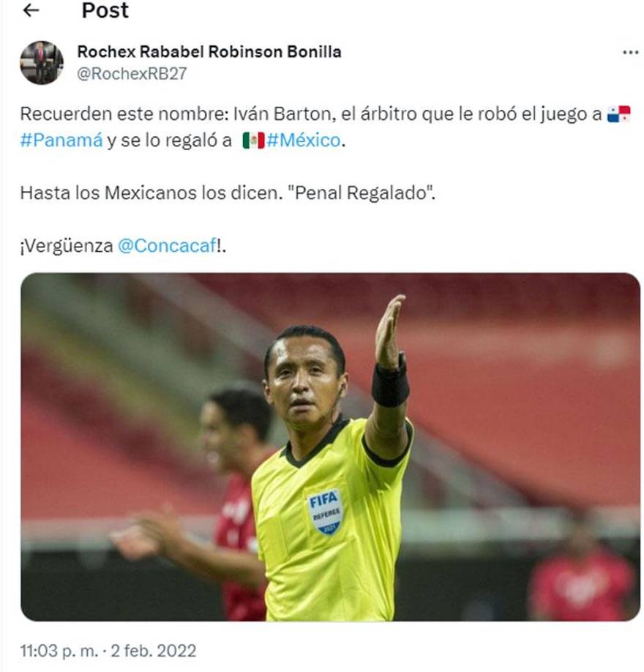Click the Post header label
The image size is (644, 672).
[x=105, y=11]
